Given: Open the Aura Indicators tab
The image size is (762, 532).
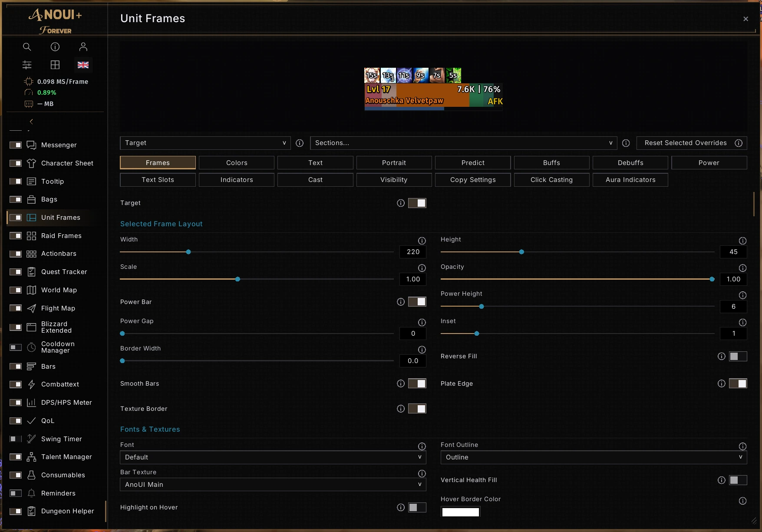Looking at the screenshot, I should [630, 180].
